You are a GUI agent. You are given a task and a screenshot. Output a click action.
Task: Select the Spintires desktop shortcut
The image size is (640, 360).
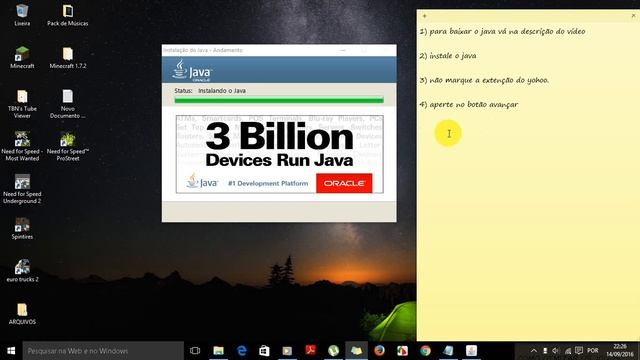(22, 228)
